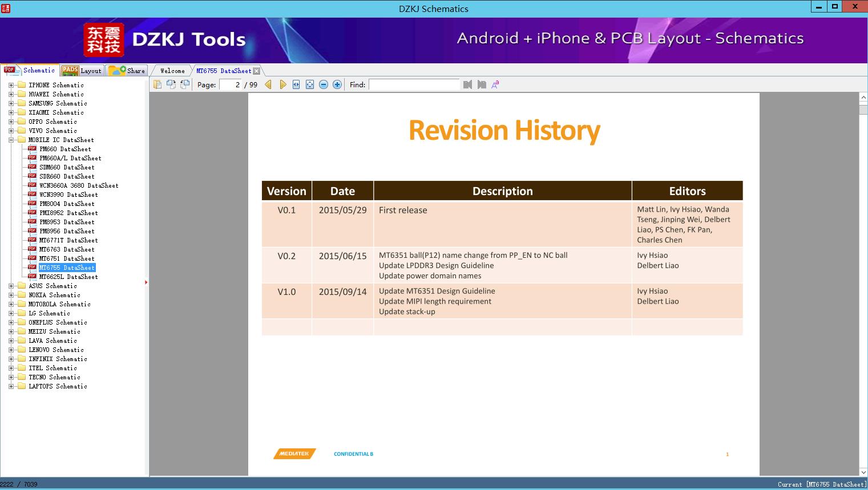Click the find previous icon
This screenshot has height=490, width=868.
pos(467,84)
